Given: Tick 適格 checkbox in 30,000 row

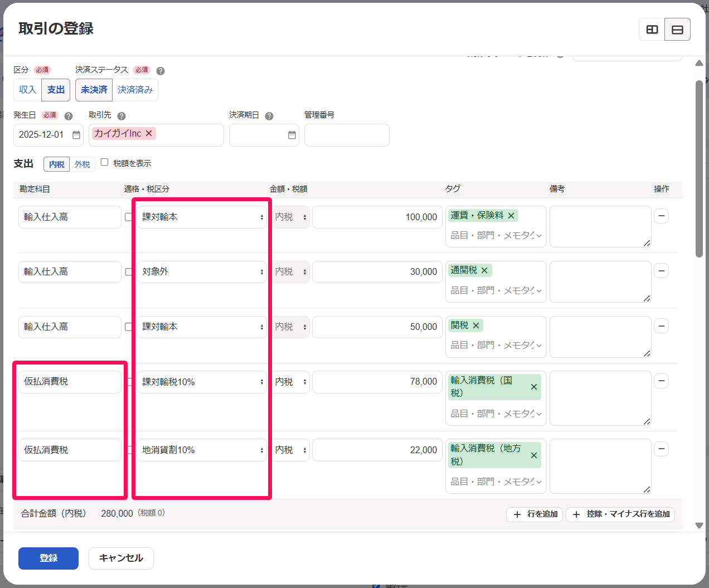Looking at the screenshot, I should point(129,272).
